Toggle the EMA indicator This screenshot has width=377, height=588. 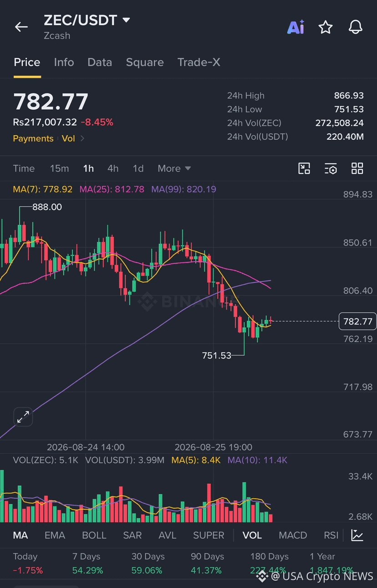55,535
